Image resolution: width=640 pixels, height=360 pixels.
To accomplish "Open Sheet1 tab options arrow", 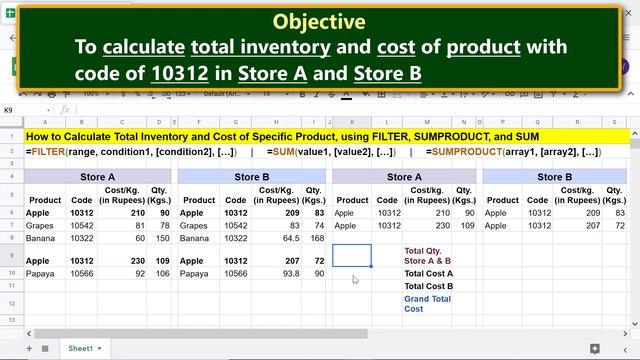I will click(x=99, y=349).
